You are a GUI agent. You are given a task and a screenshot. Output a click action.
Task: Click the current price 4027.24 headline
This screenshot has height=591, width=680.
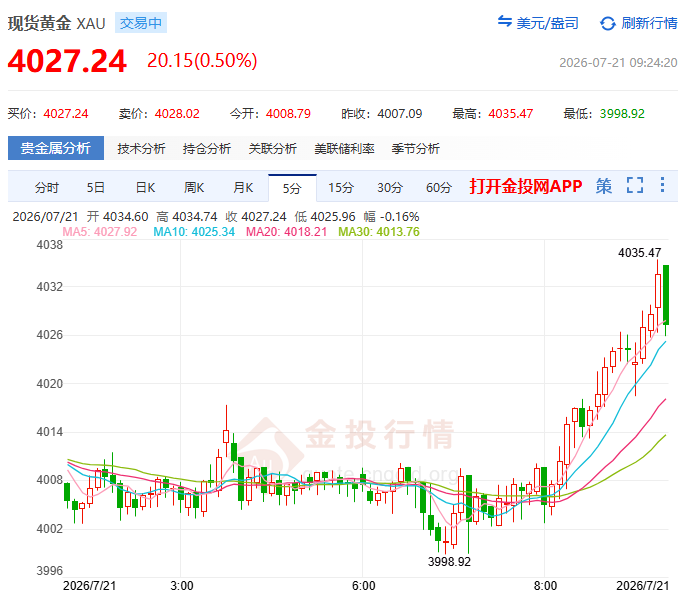pos(67,61)
